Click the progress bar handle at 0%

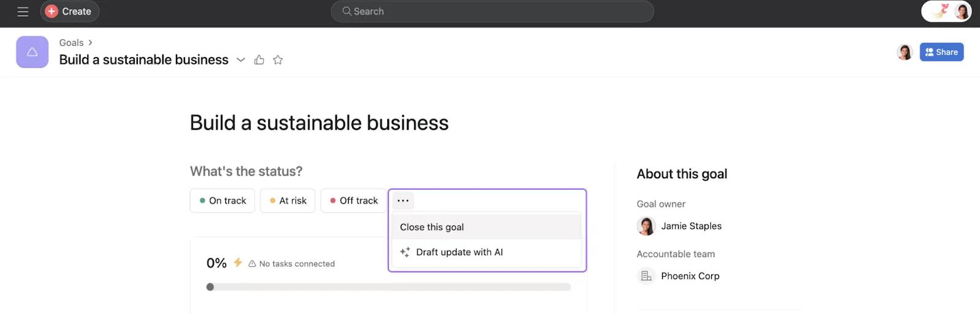(x=210, y=287)
